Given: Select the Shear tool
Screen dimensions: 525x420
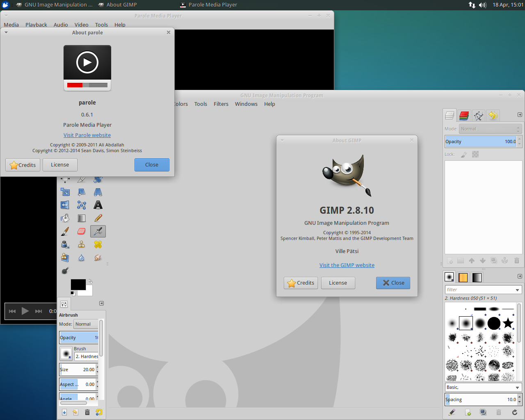Looking at the screenshot, I should (82, 192).
